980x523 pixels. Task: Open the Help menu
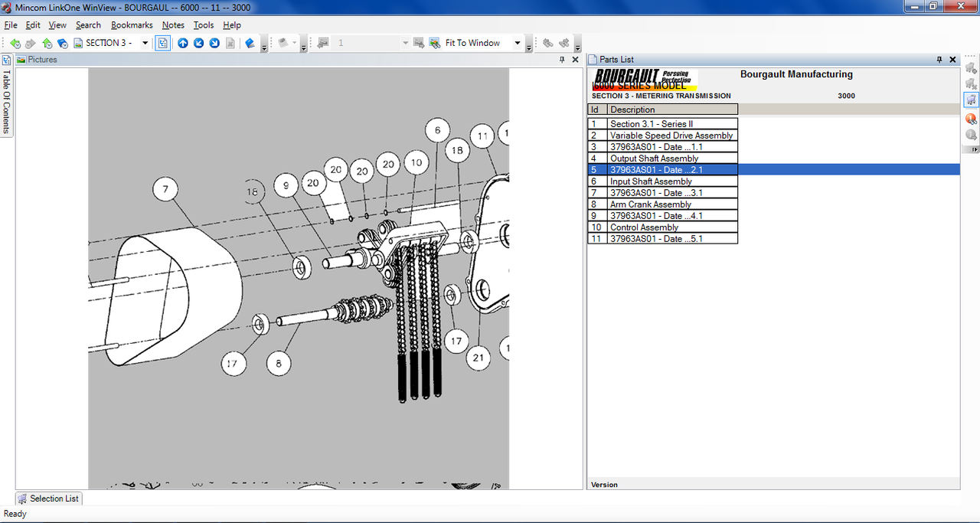pos(232,25)
